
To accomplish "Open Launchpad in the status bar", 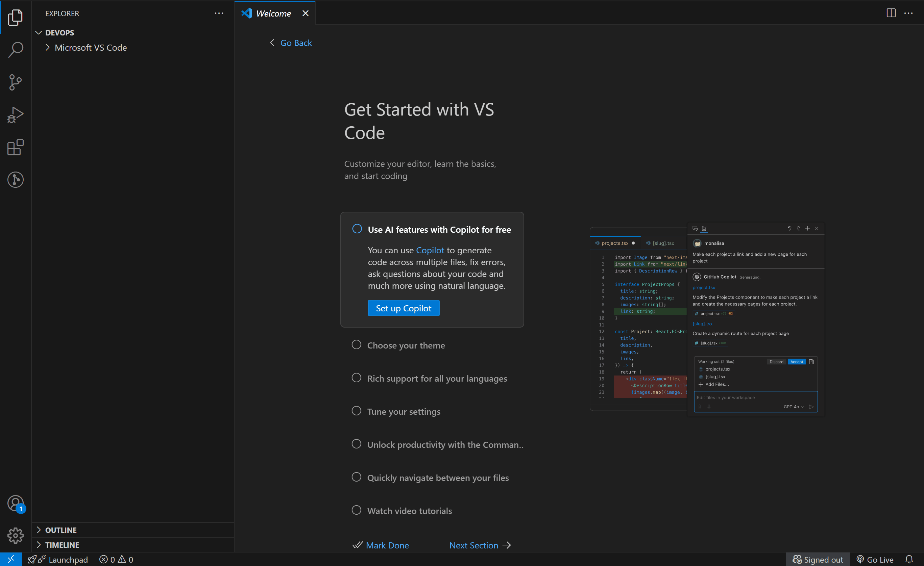I will pyautogui.click(x=58, y=559).
